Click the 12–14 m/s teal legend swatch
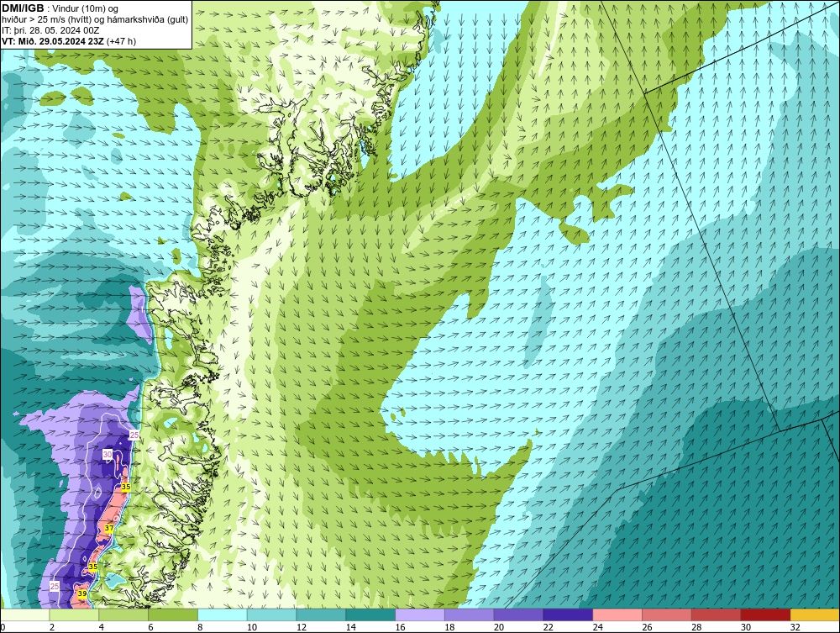Screen dimensions: 840x633 (x=321, y=615)
